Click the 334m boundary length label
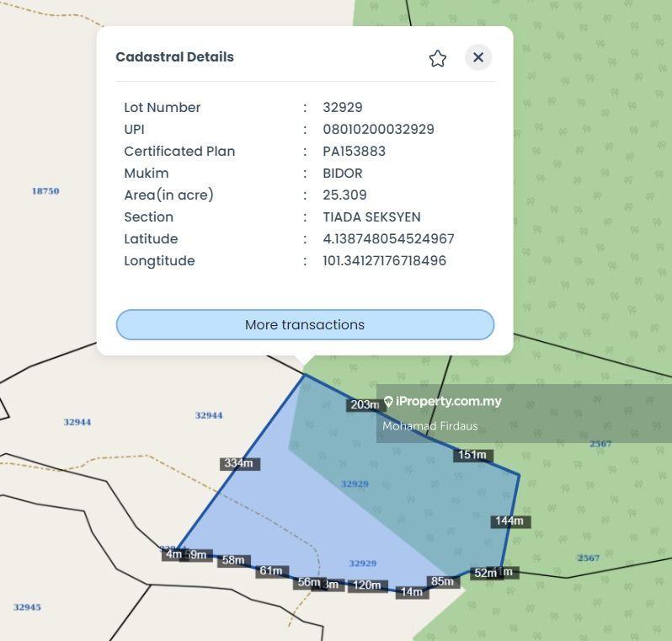 pyautogui.click(x=240, y=463)
